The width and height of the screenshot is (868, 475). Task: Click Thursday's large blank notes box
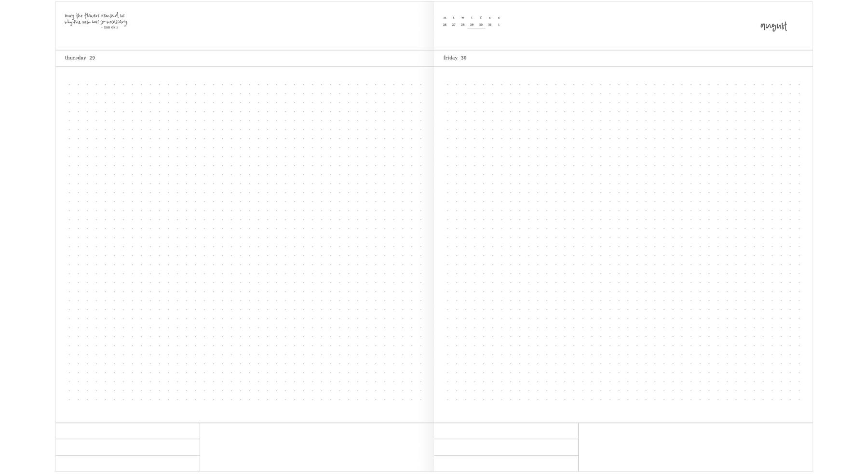click(317, 447)
